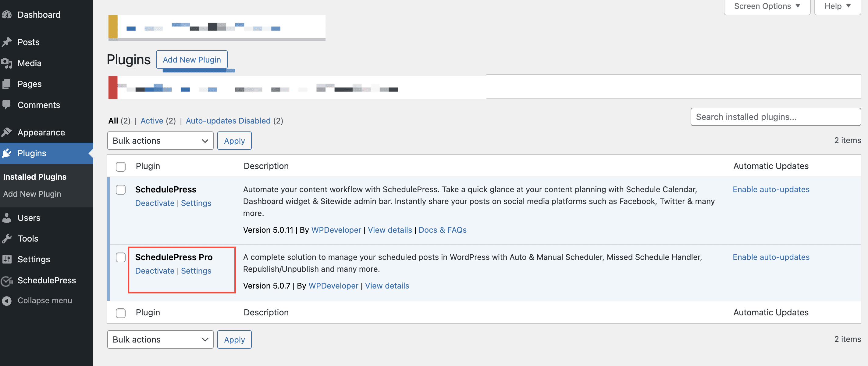This screenshot has height=366, width=868.
Task: Expand the Help panel
Action: click(837, 6)
